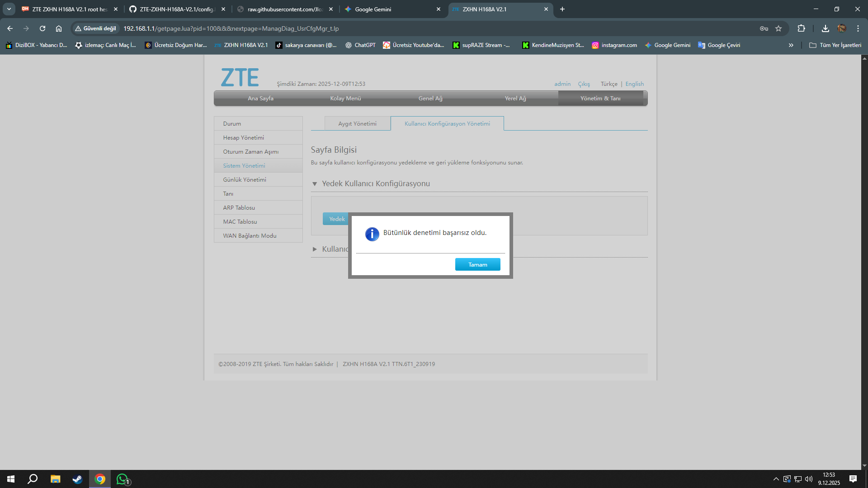
Task: Open tab search dropdown arrow
Action: click(x=9, y=9)
